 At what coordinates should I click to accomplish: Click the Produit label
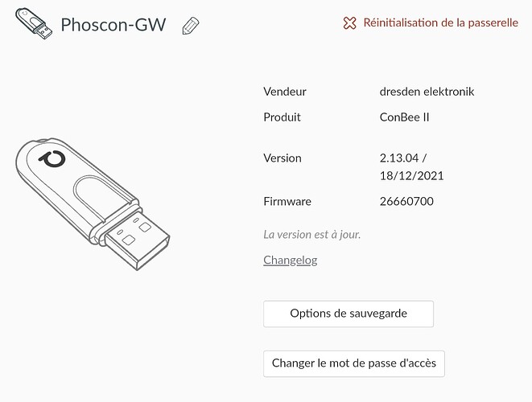pyautogui.click(x=282, y=117)
